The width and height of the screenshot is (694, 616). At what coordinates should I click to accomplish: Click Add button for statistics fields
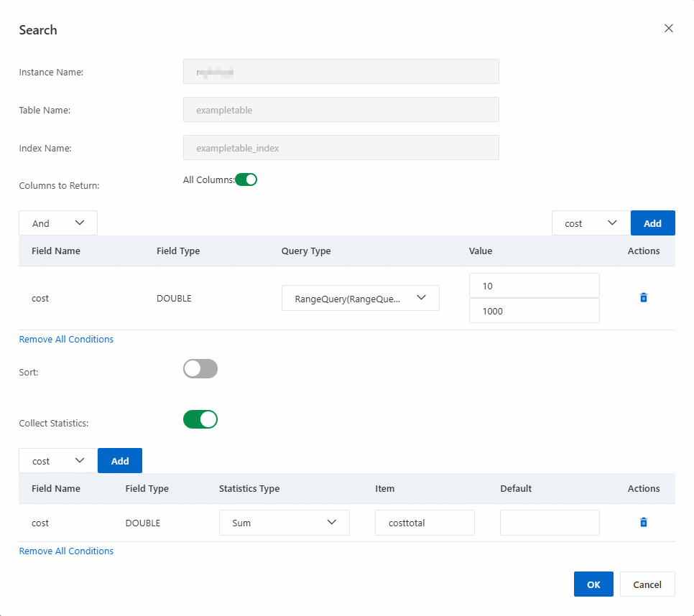point(120,461)
